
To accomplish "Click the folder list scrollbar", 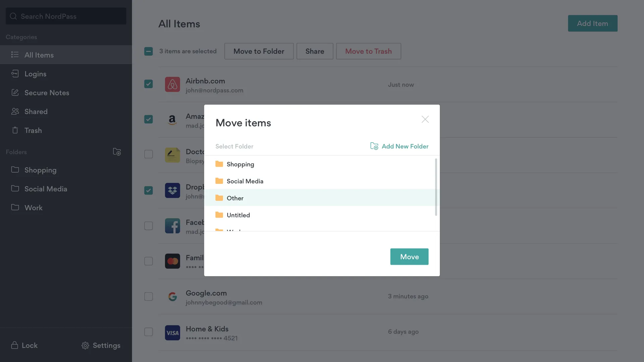I will tap(436, 187).
